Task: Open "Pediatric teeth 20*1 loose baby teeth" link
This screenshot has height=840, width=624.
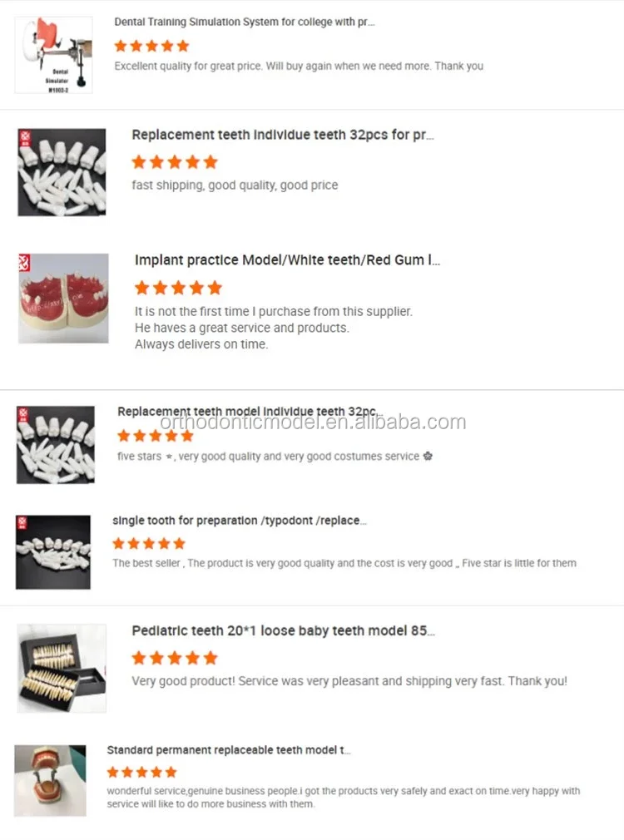Action: [283, 631]
